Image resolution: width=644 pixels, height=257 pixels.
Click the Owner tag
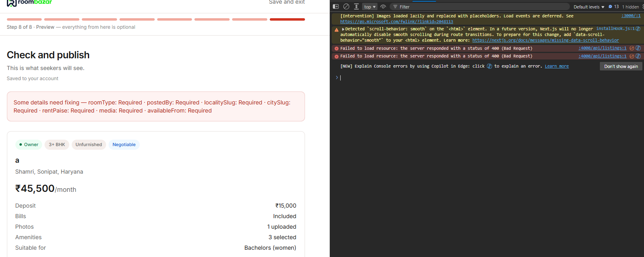29,144
